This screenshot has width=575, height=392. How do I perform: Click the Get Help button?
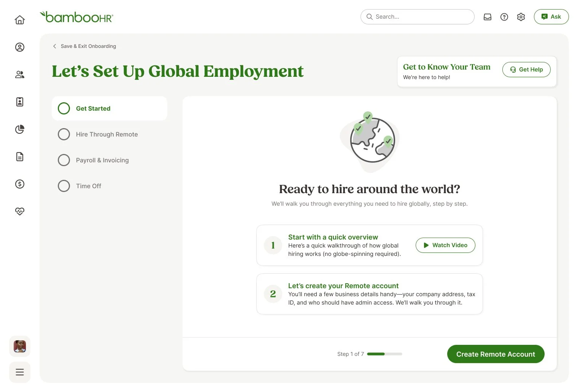[526, 70]
